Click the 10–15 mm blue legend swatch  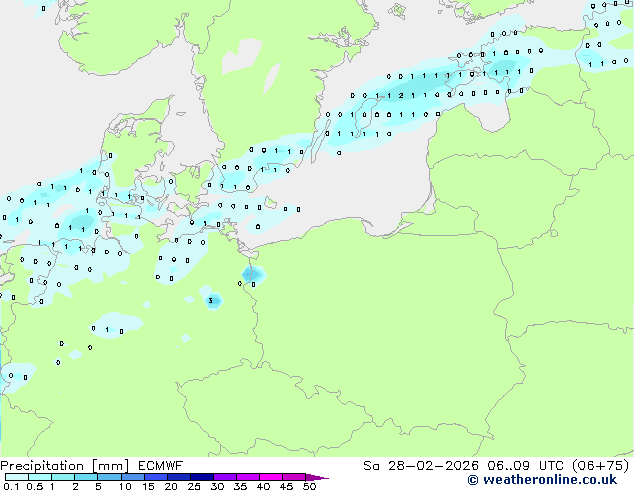(133, 477)
